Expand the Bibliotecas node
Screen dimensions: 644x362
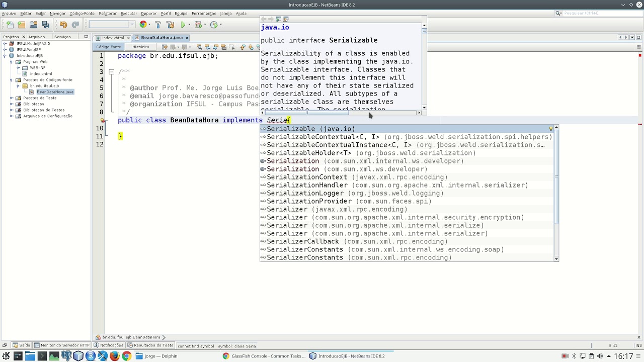click(x=12, y=104)
